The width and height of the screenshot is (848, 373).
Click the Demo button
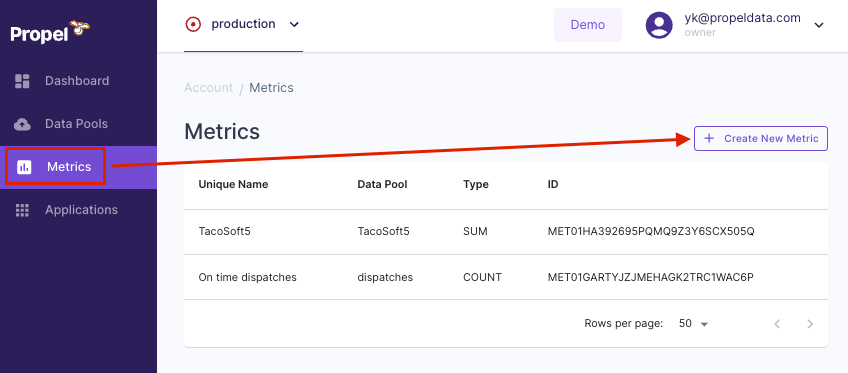pyautogui.click(x=588, y=25)
